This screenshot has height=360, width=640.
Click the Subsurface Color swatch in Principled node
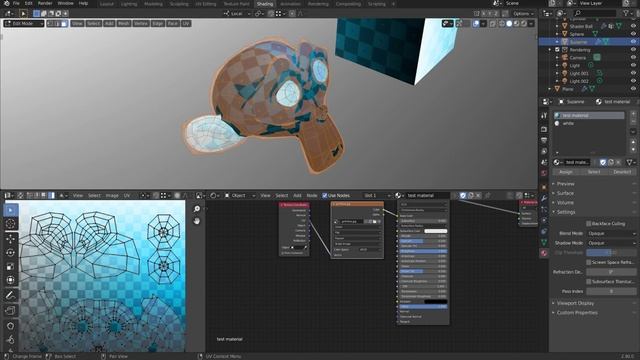pos(436,231)
